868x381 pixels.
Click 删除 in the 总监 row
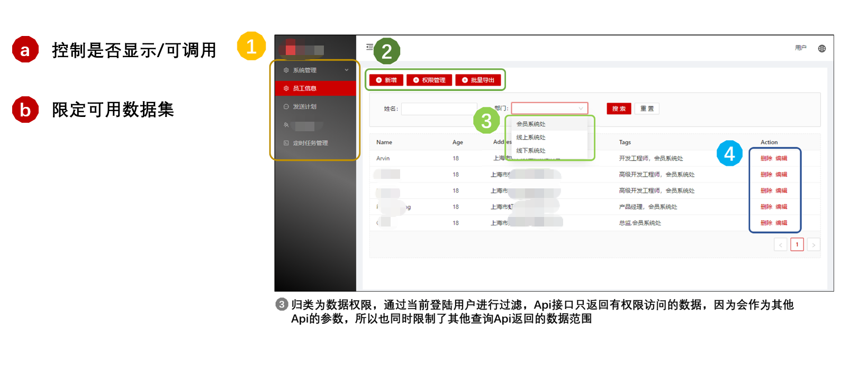pyautogui.click(x=766, y=223)
